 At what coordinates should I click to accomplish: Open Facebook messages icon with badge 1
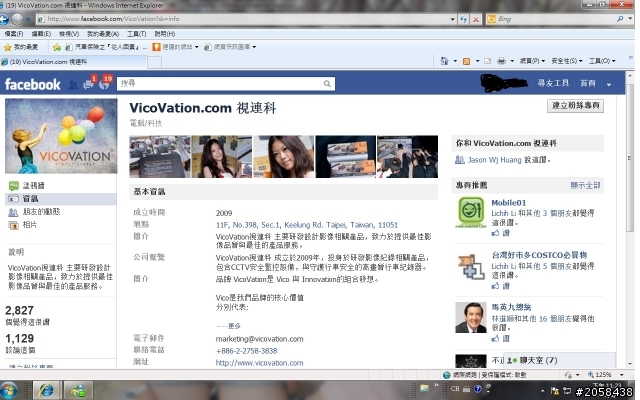pos(89,83)
